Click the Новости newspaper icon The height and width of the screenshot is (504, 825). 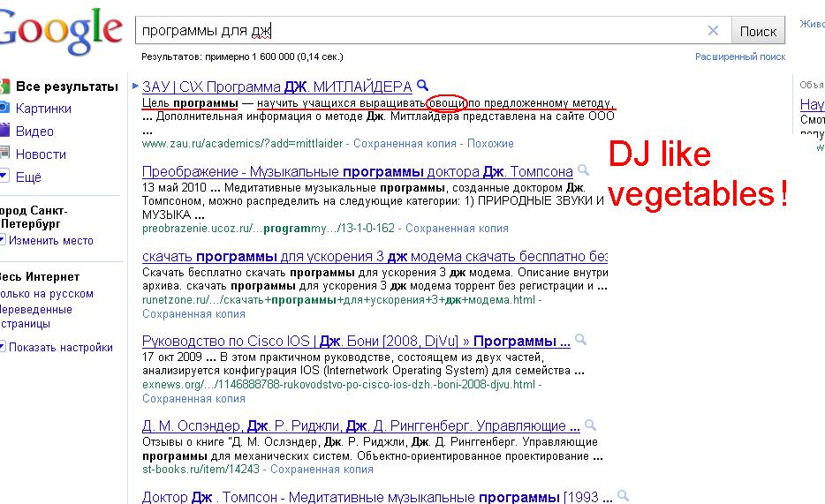coord(4,153)
